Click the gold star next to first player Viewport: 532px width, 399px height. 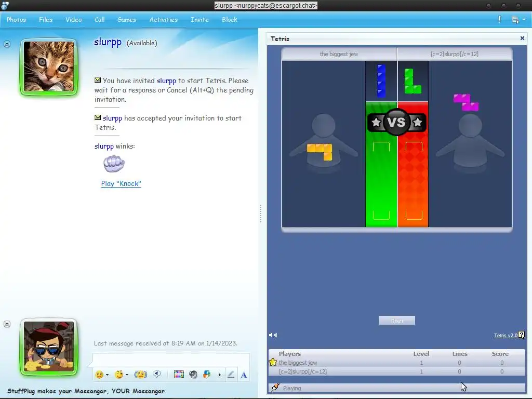coord(273,362)
